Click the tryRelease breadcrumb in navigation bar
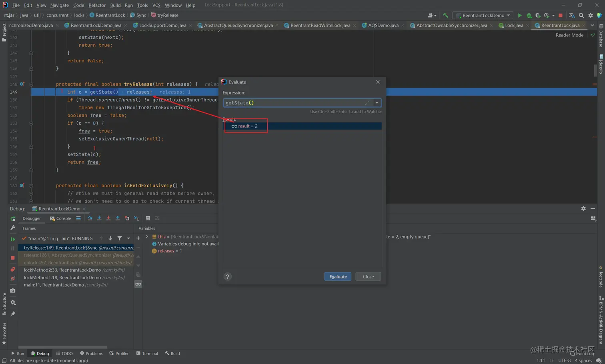This screenshot has width=605, height=364. (164, 15)
